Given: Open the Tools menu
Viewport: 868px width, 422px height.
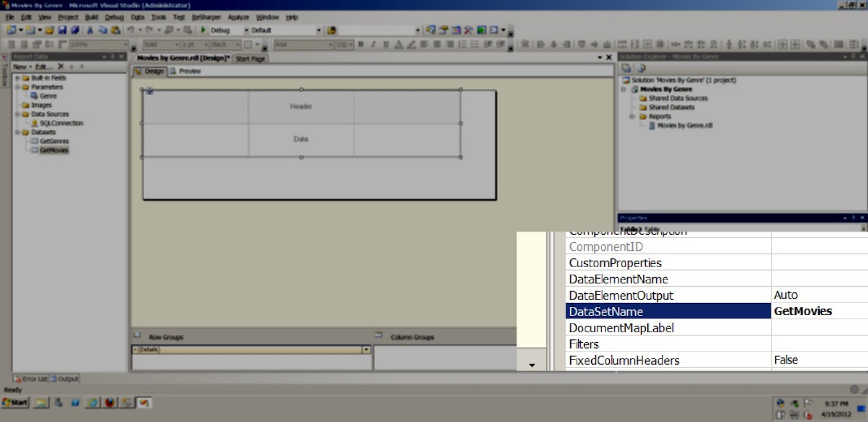Looking at the screenshot, I should coord(158,17).
